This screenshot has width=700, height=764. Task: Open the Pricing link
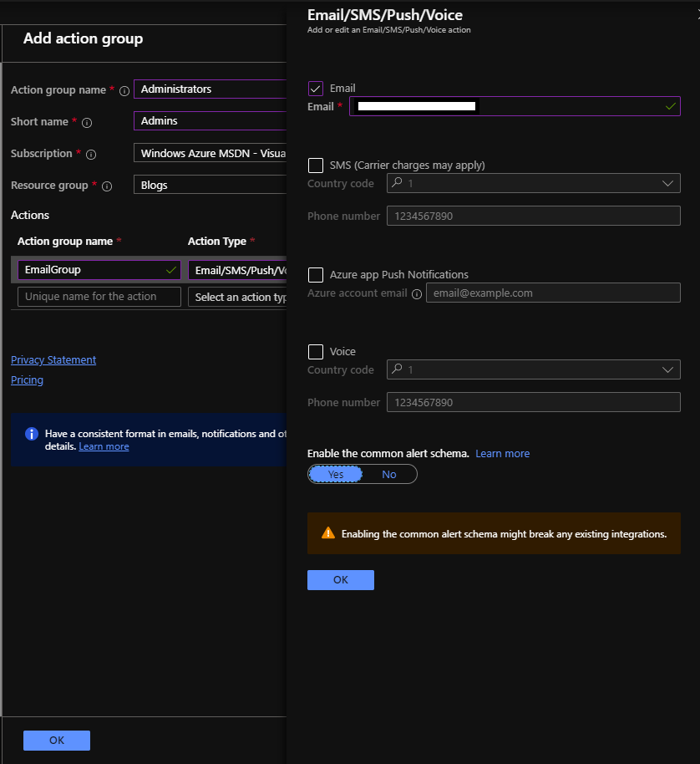28,380
